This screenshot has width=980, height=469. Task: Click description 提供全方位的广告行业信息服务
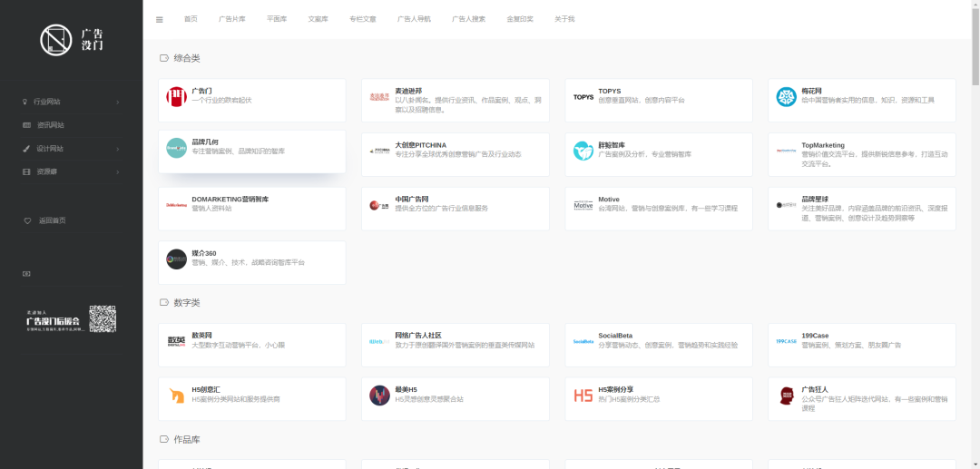442,209
